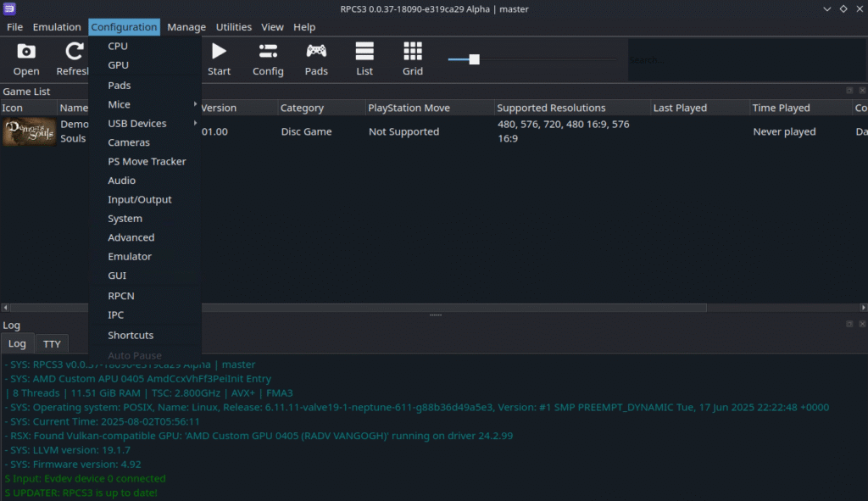Adjust the icon size slider handle
Image resolution: width=868 pixels, height=501 pixels.
[475, 59]
